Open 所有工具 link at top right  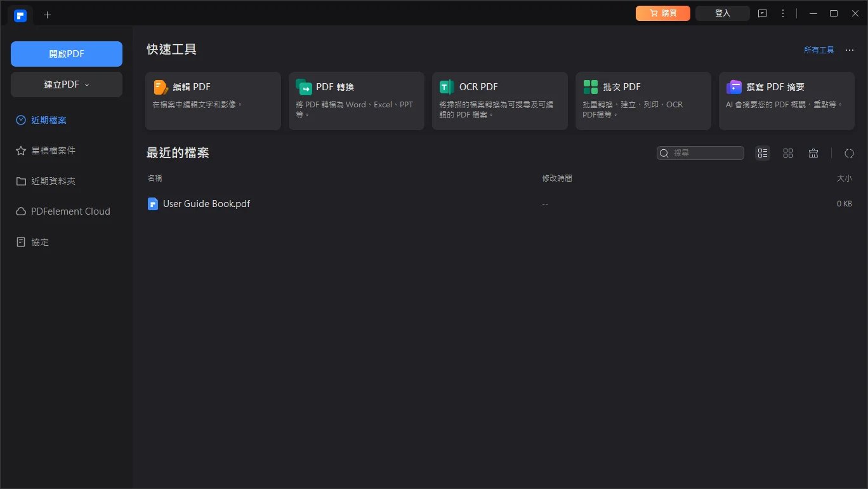[819, 50]
